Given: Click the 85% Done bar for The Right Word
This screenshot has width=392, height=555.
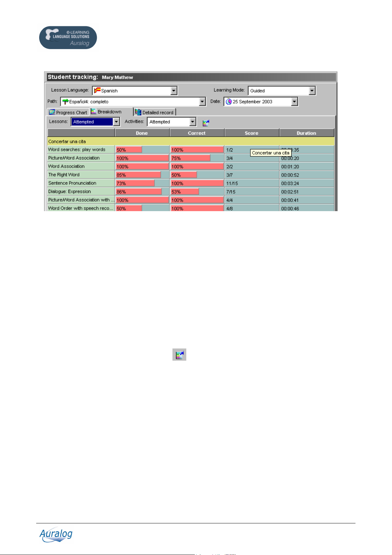Looking at the screenshot, I should click(138, 175).
